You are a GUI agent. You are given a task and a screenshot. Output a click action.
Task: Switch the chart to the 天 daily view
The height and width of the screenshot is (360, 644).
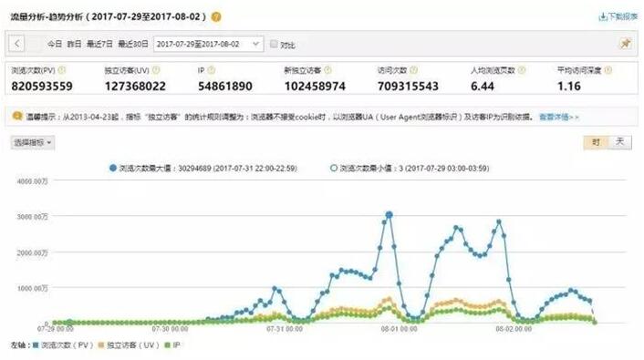coord(619,142)
